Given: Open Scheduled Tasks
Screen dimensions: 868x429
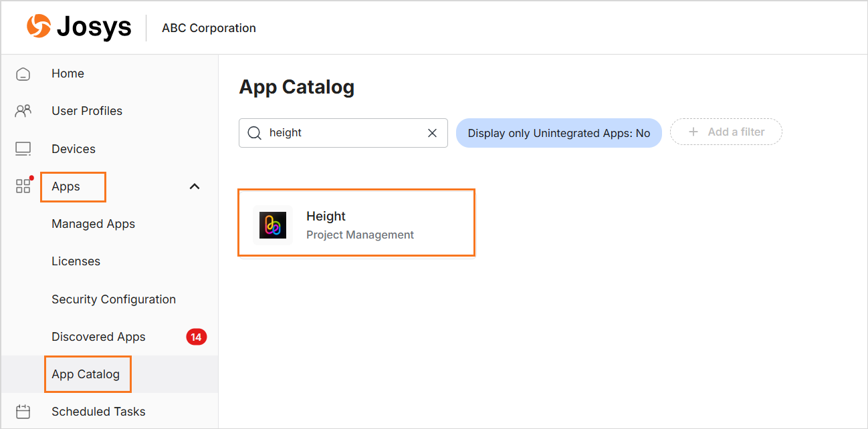Looking at the screenshot, I should tap(98, 412).
